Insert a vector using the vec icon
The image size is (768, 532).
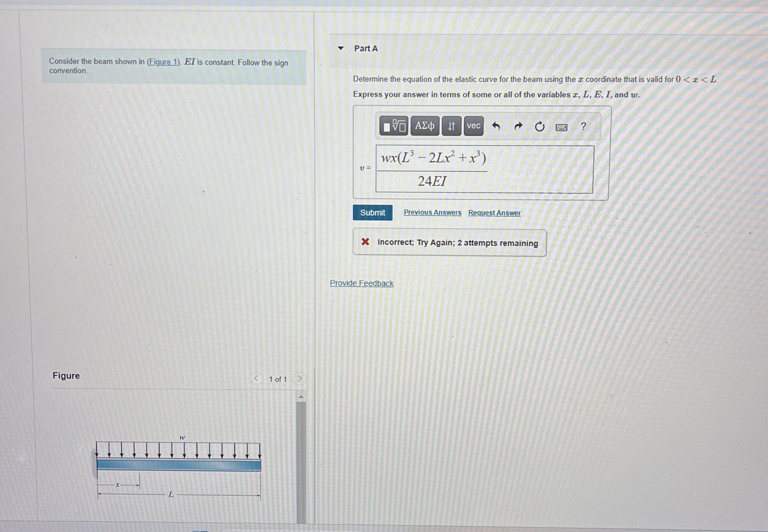[473, 126]
